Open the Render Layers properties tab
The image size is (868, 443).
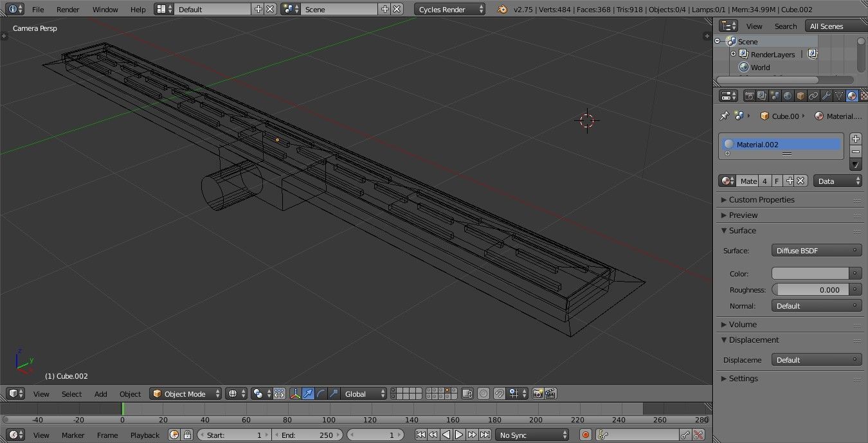pos(762,96)
